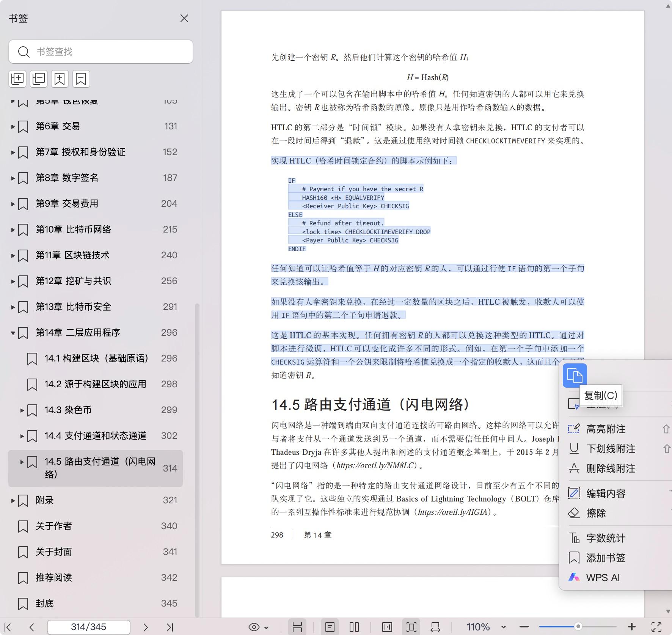The width and height of the screenshot is (672, 635).
Task: Jump to the last page
Action: [170, 627]
